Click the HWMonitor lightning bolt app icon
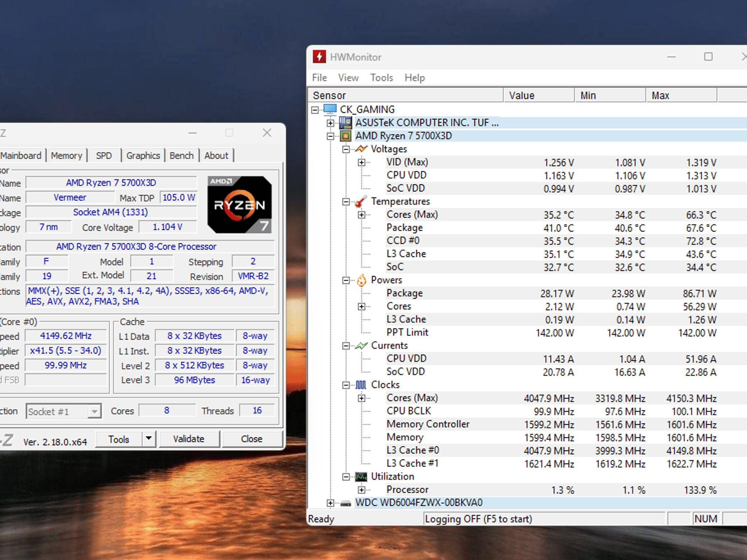Screen dimensions: 747x560 pos(319,57)
